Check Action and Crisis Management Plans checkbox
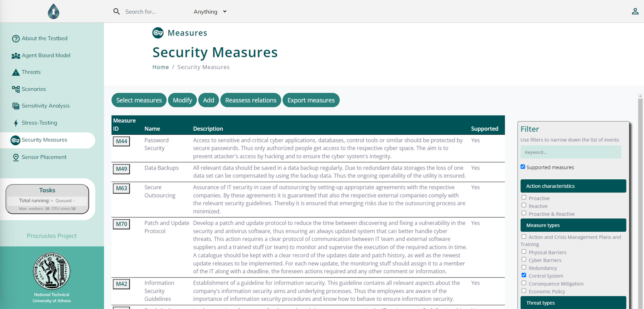The height and width of the screenshot is (309, 644). pos(524,236)
